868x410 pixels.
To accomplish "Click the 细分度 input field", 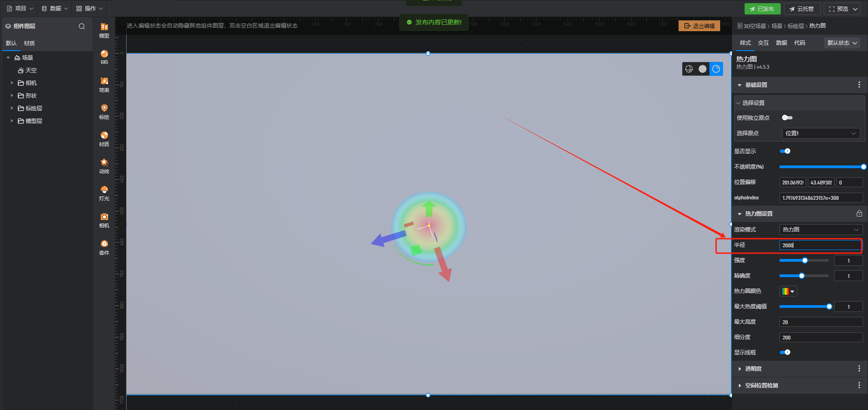I will [821, 337].
